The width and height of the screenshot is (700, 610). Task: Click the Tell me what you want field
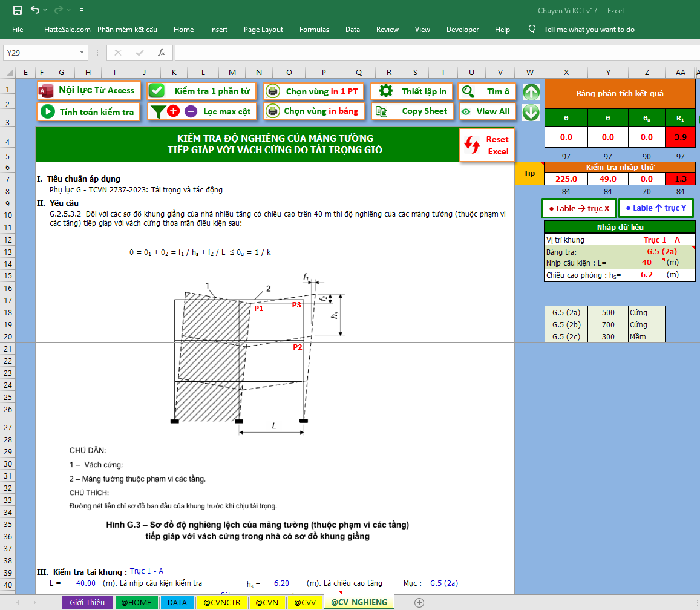coord(589,30)
